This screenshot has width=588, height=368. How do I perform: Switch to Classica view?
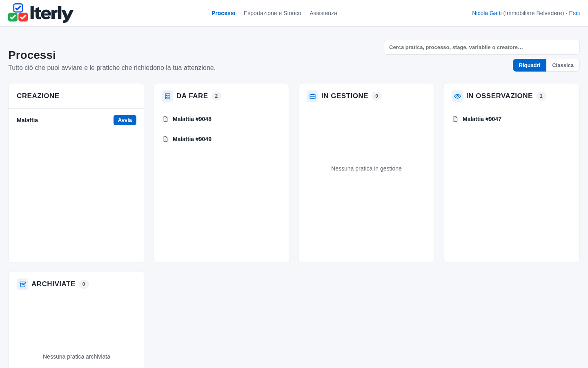pyautogui.click(x=563, y=65)
